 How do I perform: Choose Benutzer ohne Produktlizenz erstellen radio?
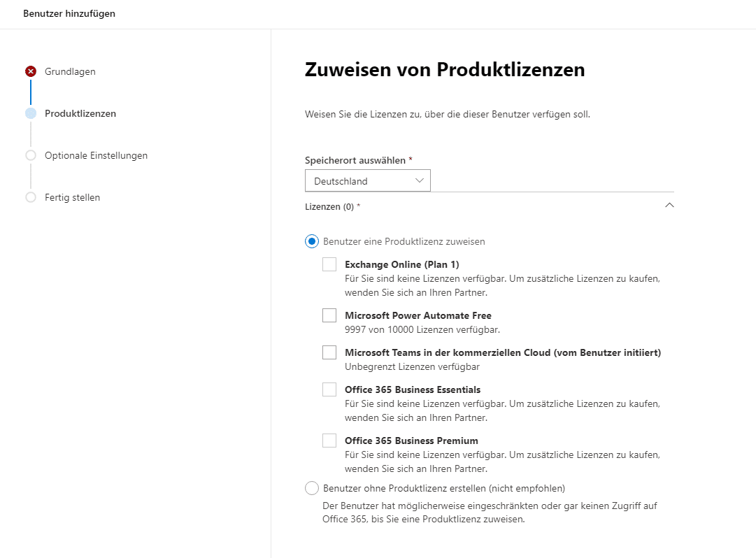[x=312, y=488]
